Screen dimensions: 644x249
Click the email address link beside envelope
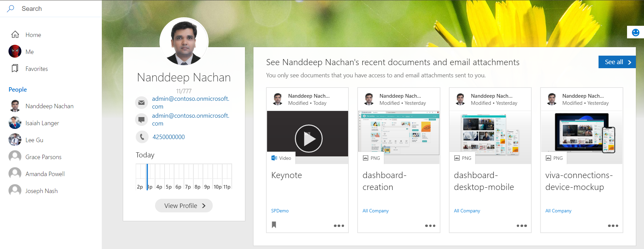click(191, 102)
